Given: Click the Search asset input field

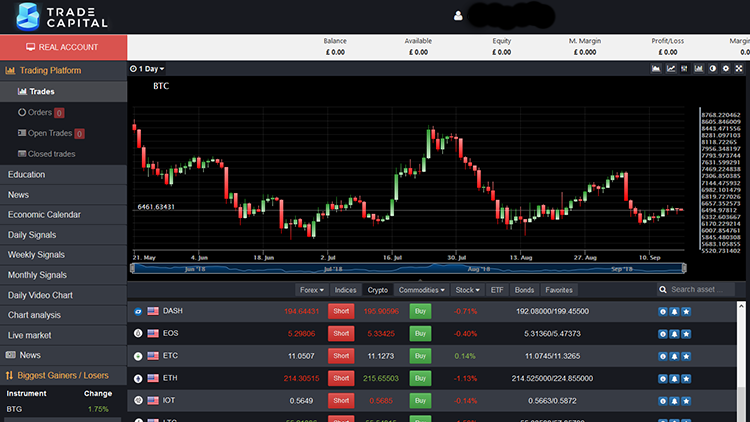Looking at the screenshot, I should click(702, 289).
